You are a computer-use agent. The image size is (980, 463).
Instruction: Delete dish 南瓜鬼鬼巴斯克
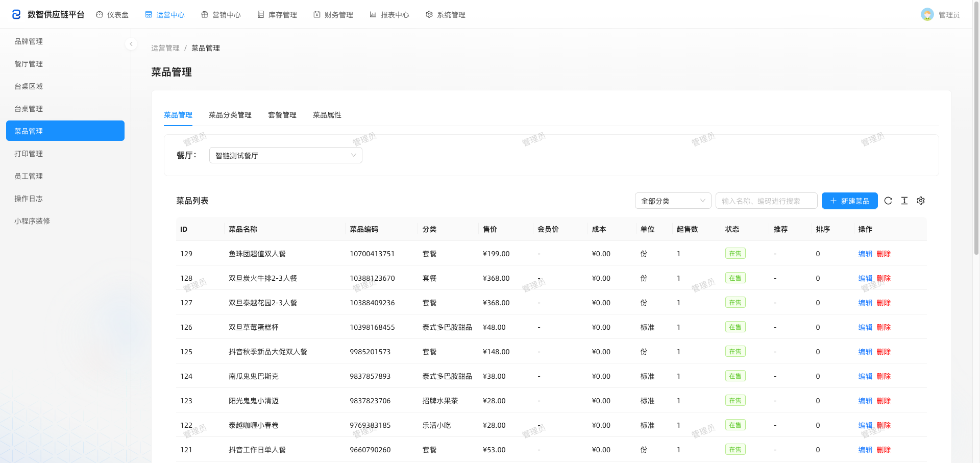coord(884,376)
